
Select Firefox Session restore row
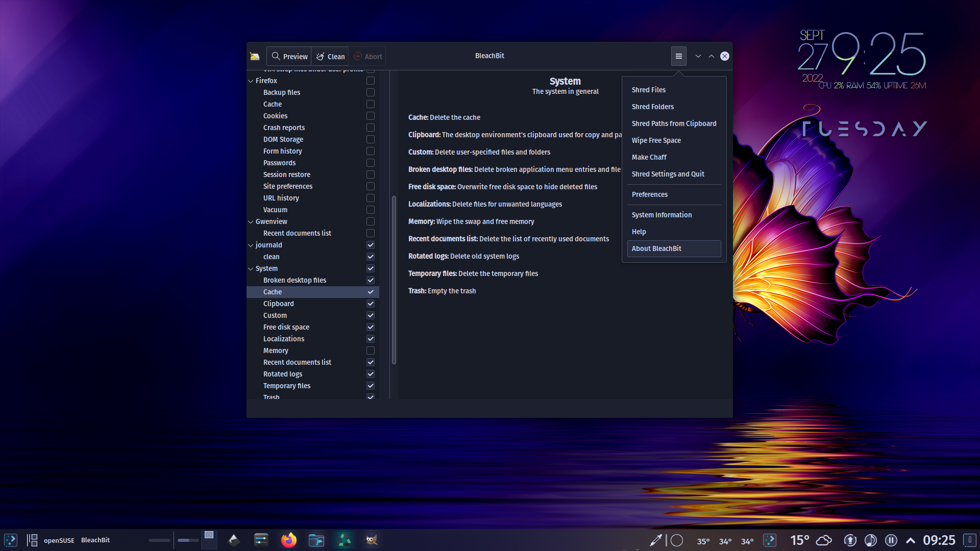click(313, 174)
